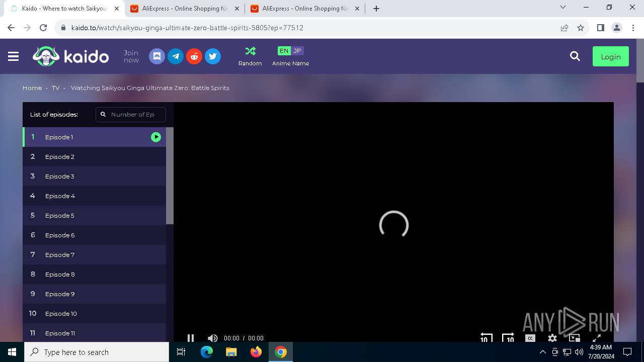Screen dimensions: 644x362
Task: Open the TV breadcrumb link
Action: click(x=55, y=88)
